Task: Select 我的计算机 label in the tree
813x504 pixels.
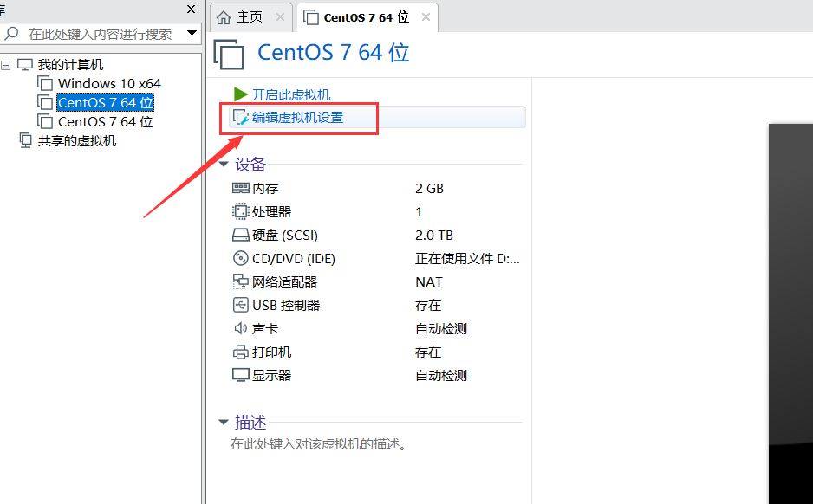Action: pyautogui.click(x=70, y=65)
